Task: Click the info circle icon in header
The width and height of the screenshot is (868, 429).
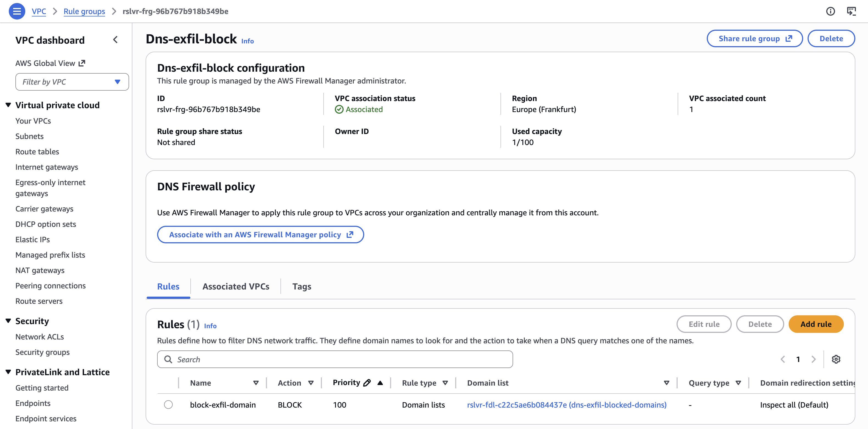Action: 830,12
